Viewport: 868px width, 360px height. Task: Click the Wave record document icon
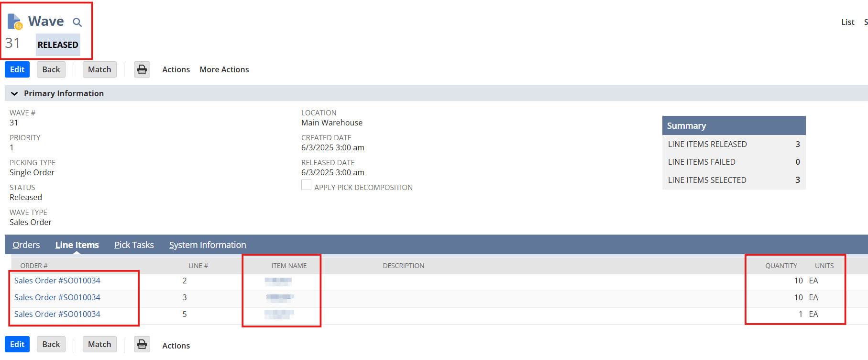(15, 22)
